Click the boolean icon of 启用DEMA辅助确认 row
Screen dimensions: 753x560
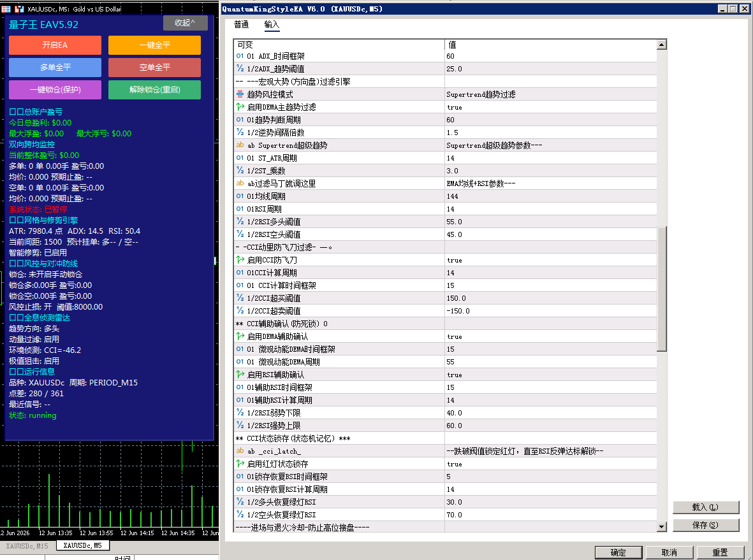pos(240,336)
